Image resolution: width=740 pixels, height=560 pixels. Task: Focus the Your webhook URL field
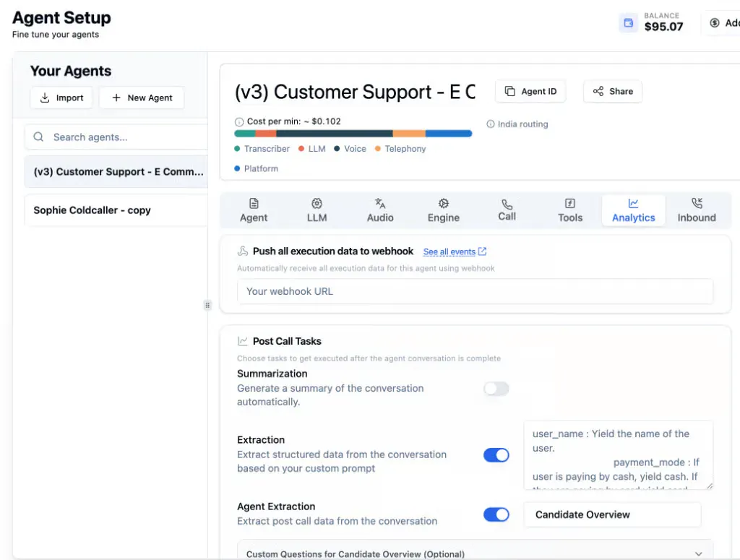[x=475, y=291]
